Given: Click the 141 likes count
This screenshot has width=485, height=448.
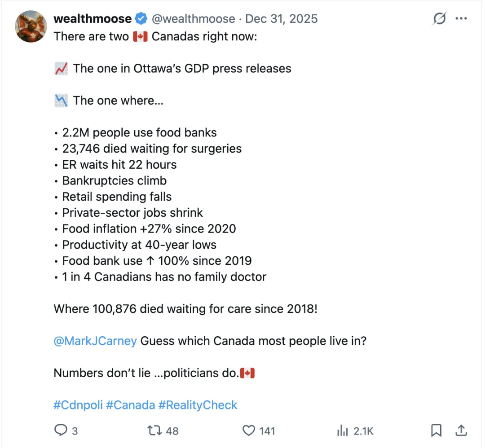Looking at the screenshot, I should point(267,431).
